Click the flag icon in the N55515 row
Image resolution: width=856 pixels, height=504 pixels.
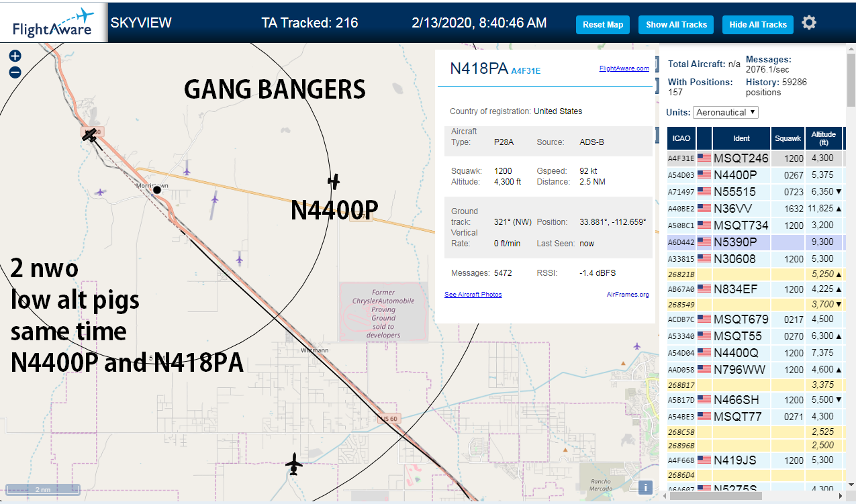704,192
